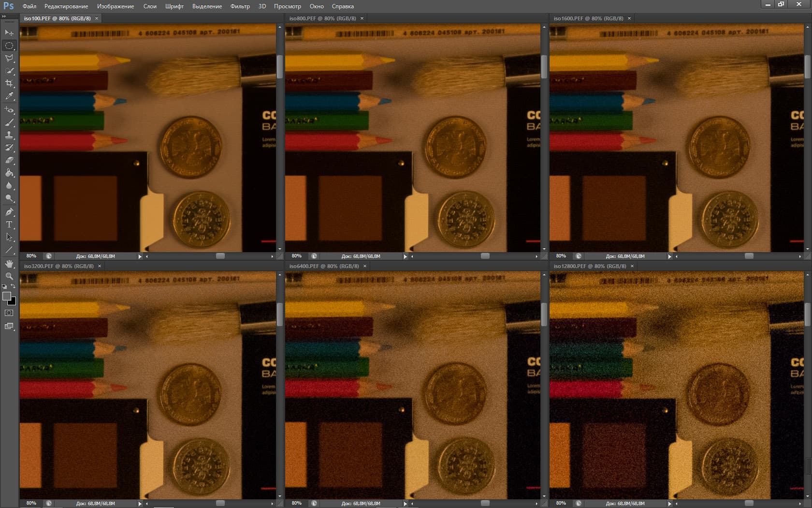The height and width of the screenshot is (508, 812).
Task: Open the foreground color picker
Action: point(6,296)
